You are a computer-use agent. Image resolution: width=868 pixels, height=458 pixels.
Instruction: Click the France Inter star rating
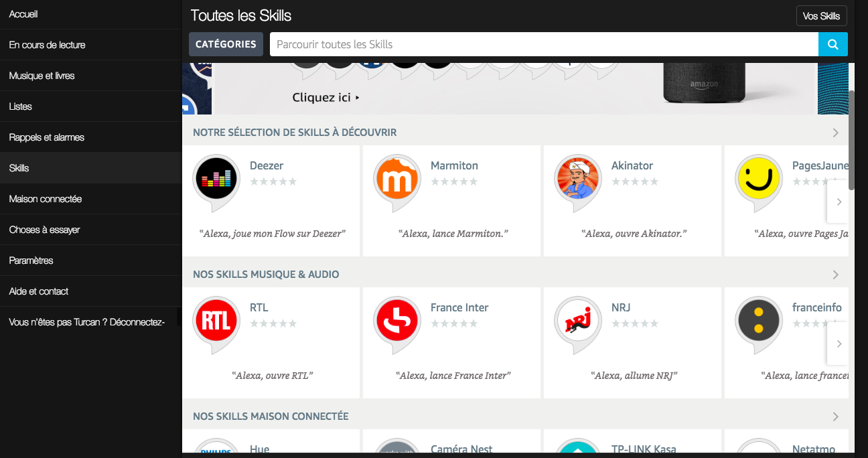(454, 323)
